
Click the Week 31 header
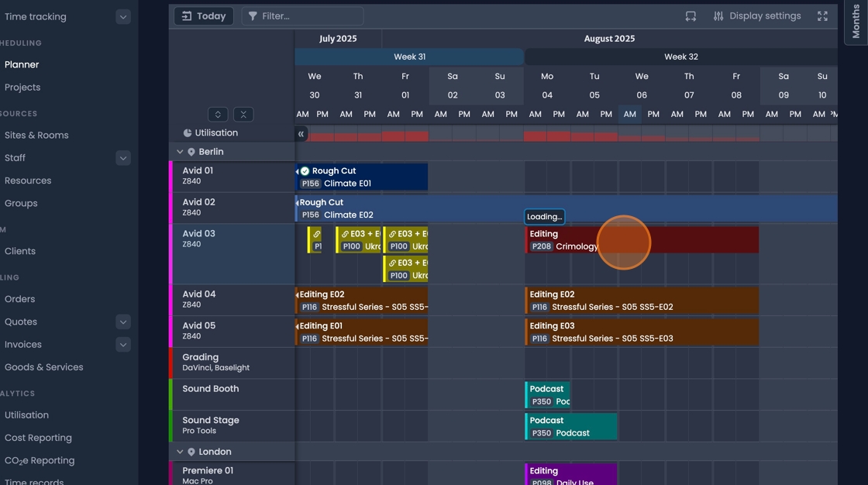point(409,57)
